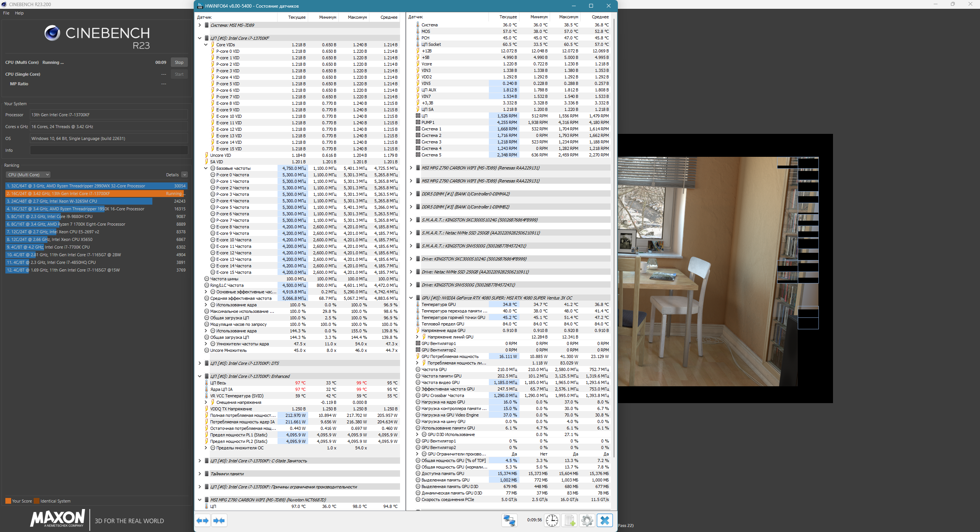Open HWiNFO sensor settings gear icon
Image resolution: width=980 pixels, height=532 pixels.
click(x=587, y=521)
